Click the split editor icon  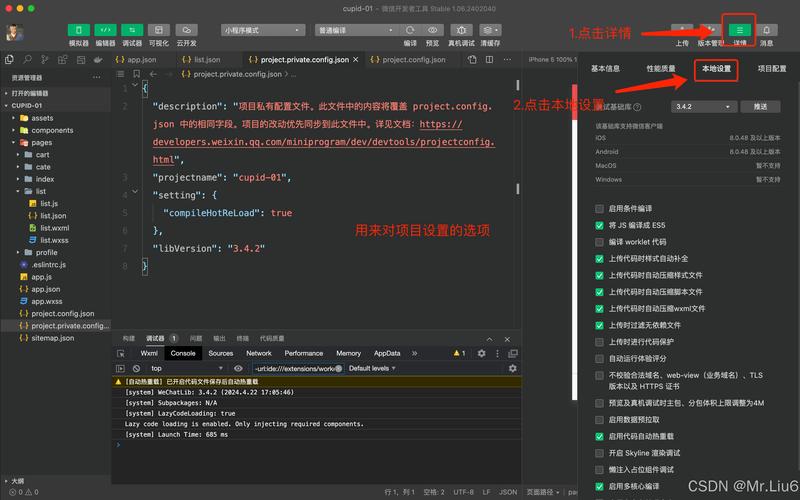(x=489, y=60)
